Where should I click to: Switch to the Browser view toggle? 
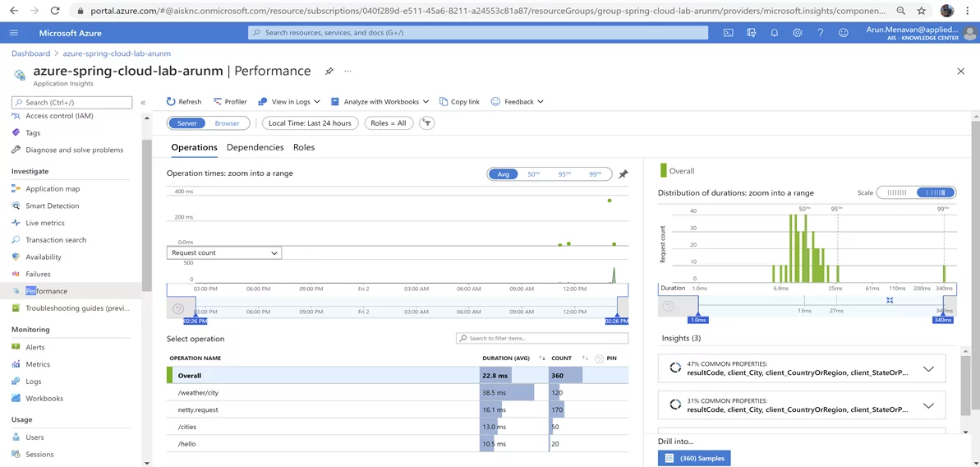click(x=228, y=123)
